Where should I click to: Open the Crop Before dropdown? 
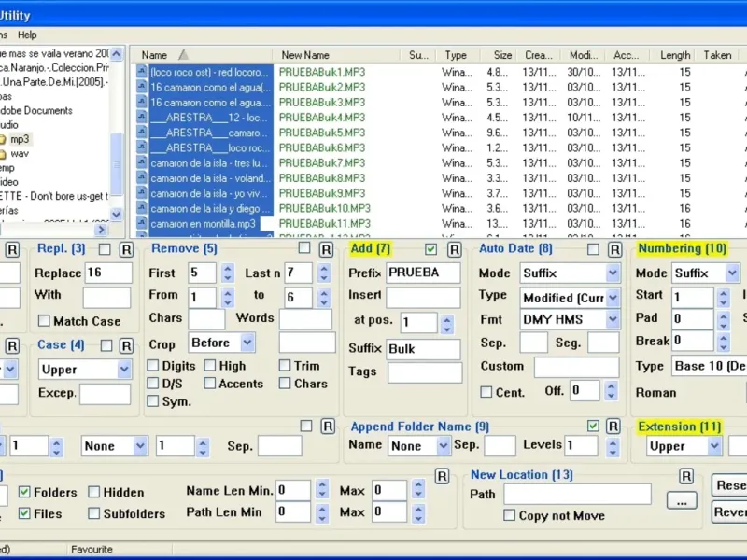tap(248, 343)
